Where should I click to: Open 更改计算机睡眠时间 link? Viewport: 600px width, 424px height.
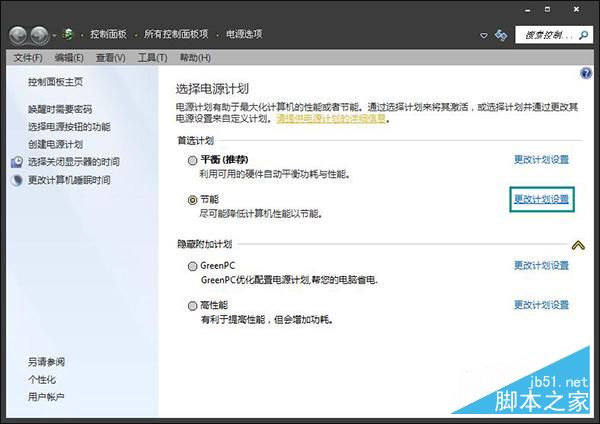point(69,180)
